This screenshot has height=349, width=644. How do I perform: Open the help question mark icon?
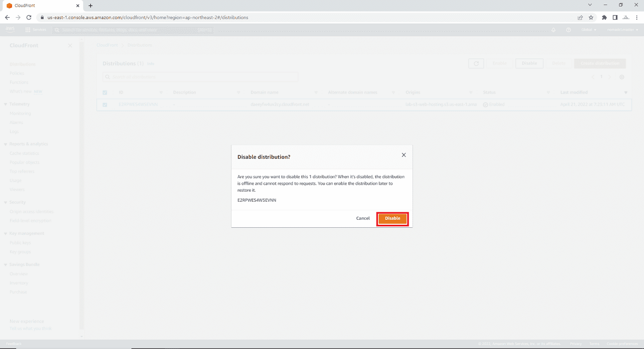(x=569, y=30)
